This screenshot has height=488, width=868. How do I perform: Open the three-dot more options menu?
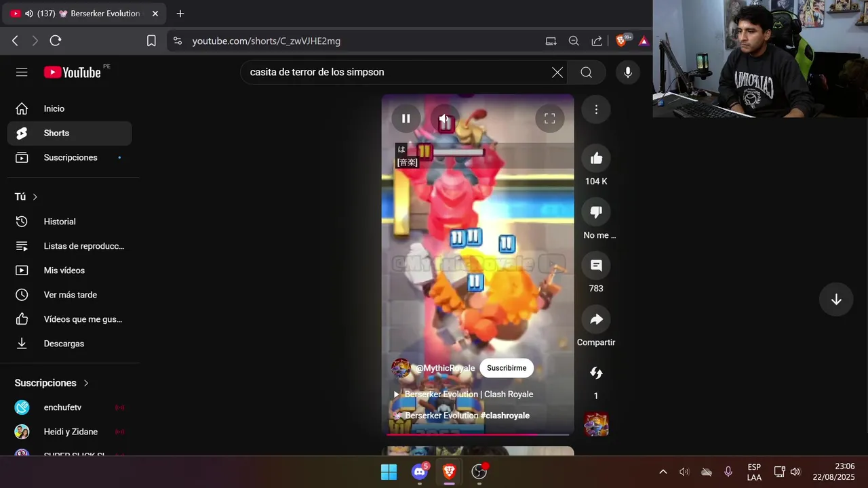(596, 109)
